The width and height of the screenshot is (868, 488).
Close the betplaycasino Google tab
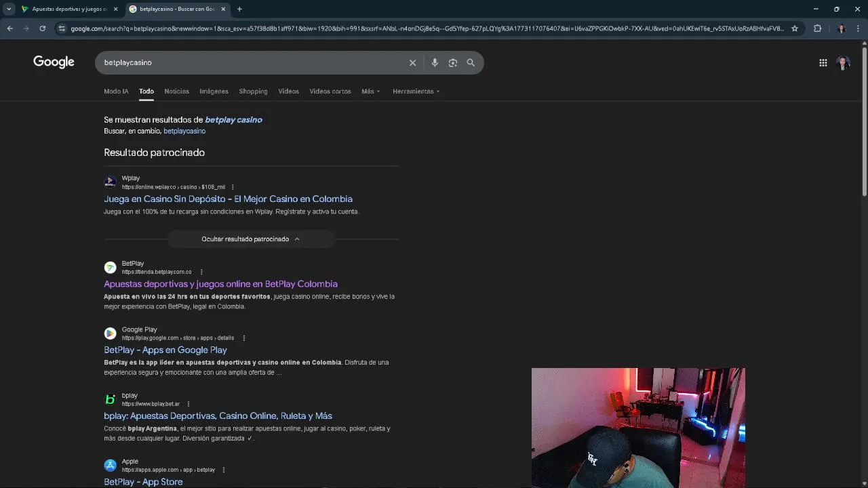[223, 9]
